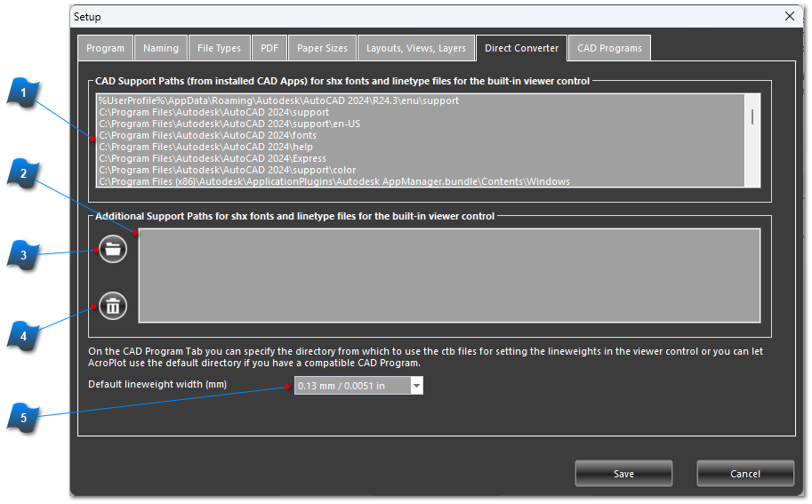Switch to the Naming tab

[x=161, y=48]
